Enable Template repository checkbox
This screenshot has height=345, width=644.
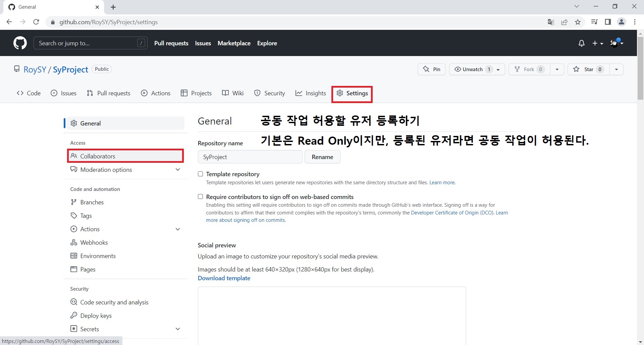coord(201,174)
